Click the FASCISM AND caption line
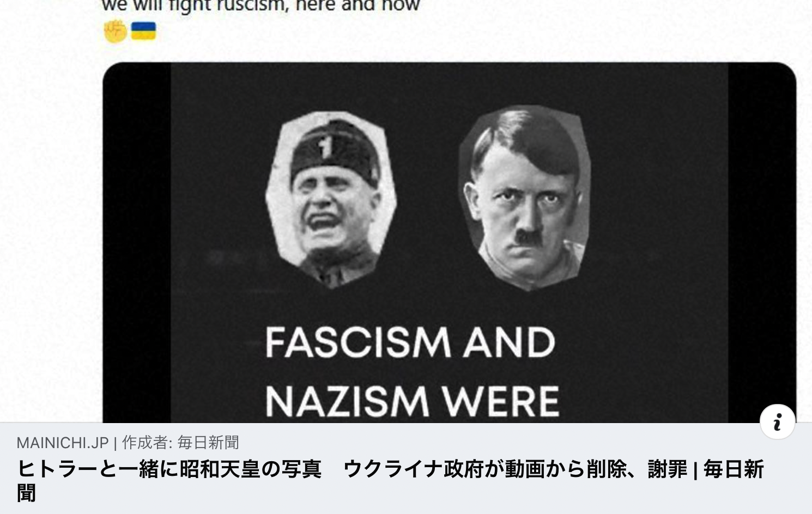 point(410,343)
